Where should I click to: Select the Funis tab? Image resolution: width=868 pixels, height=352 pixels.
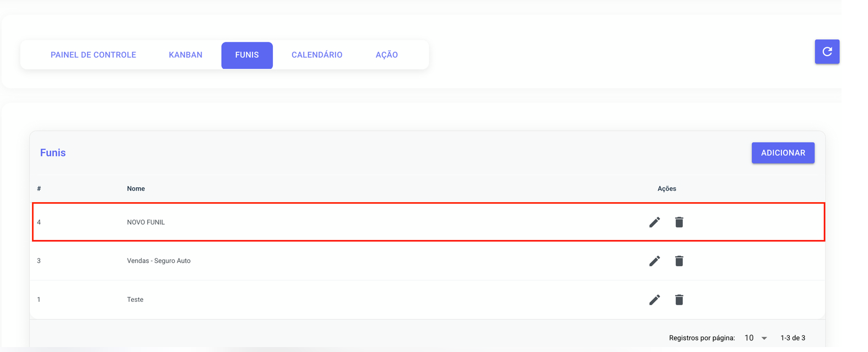tap(247, 55)
